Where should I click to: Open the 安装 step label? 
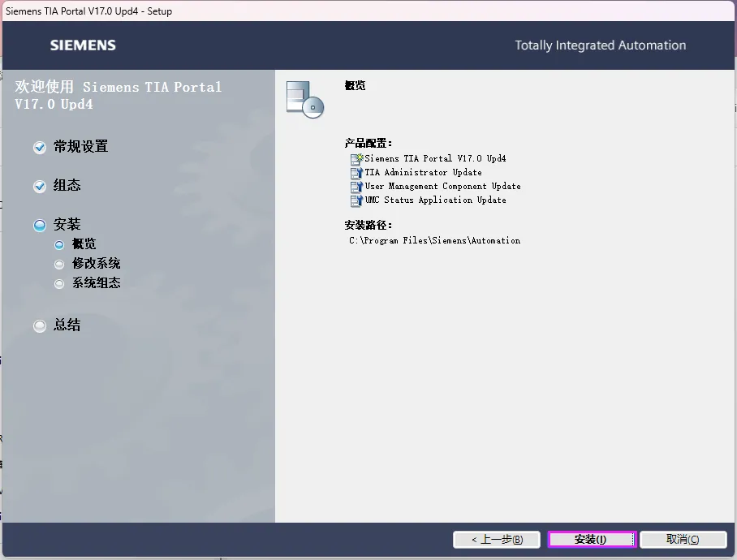(67, 224)
